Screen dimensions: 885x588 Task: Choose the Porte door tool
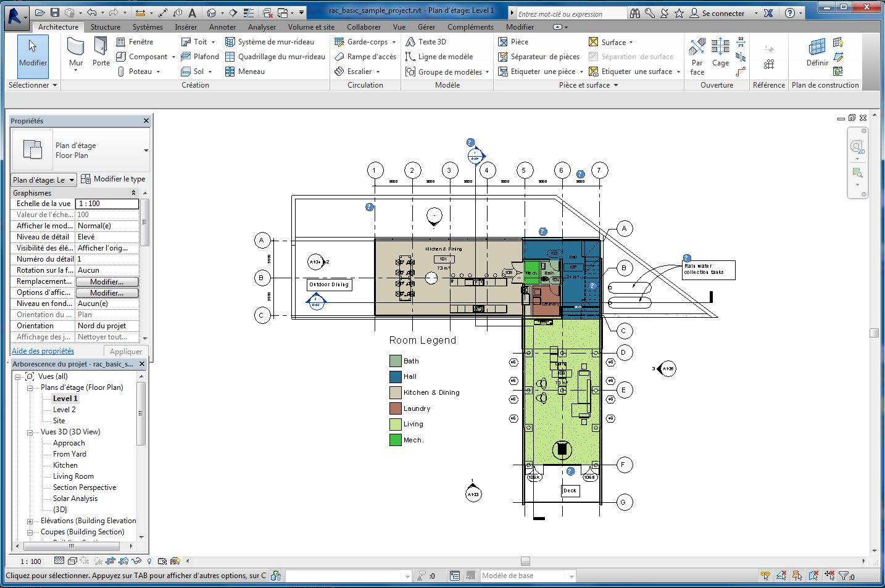point(101,52)
